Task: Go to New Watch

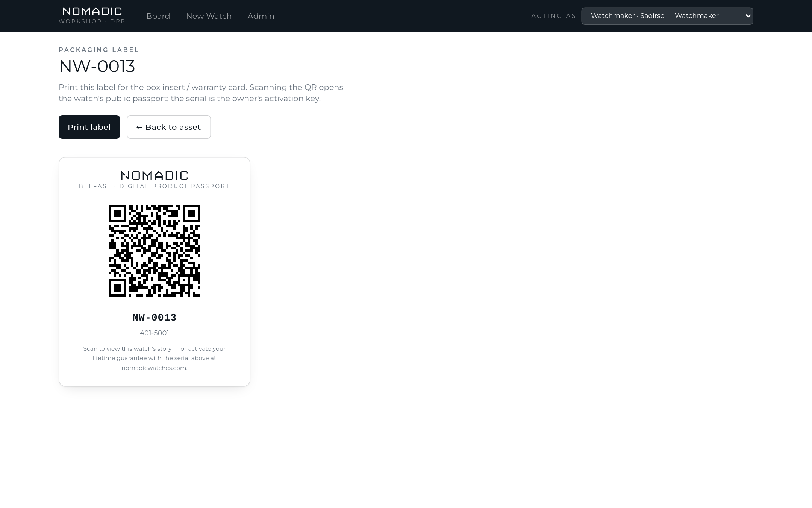Action: (x=209, y=16)
